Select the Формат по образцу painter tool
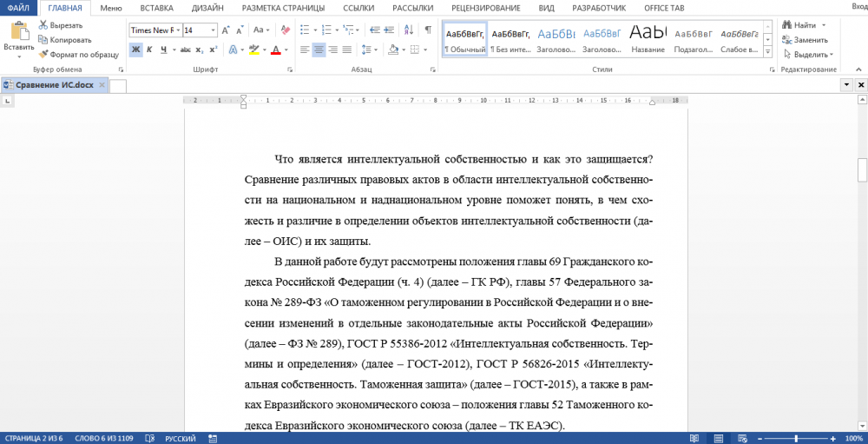Viewport: 868px width, 444px height. [x=43, y=54]
